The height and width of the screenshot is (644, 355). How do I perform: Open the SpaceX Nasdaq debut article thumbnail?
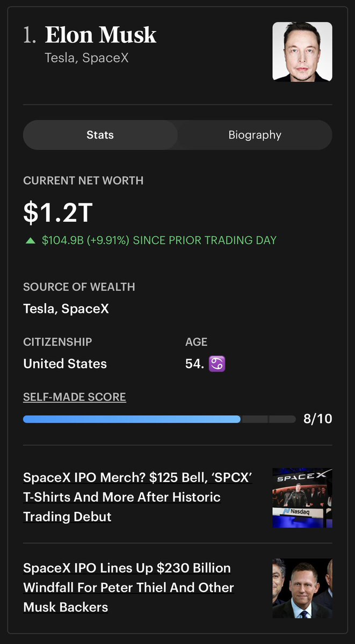point(302,497)
